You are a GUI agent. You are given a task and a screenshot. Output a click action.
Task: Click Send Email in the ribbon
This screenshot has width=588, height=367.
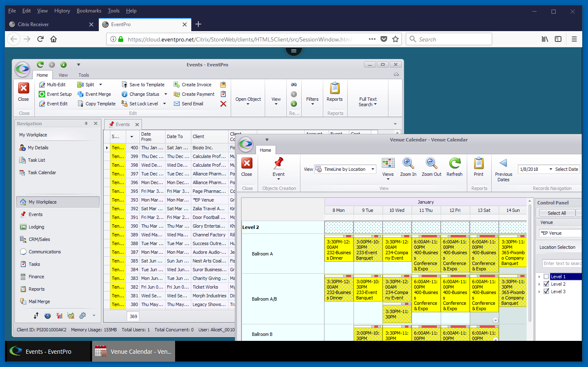188,104
